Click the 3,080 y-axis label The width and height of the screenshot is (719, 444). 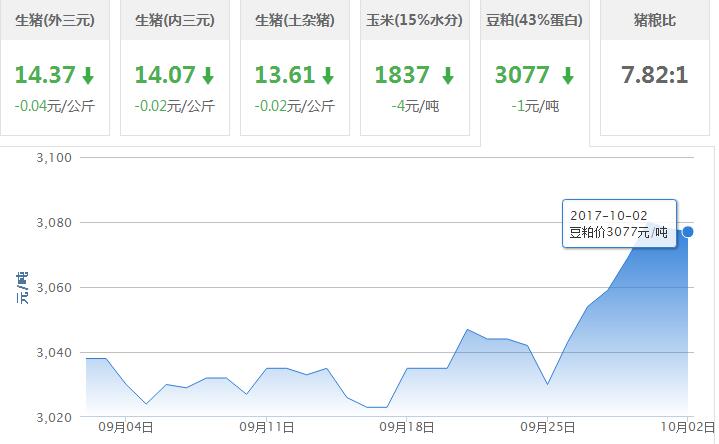tap(54, 223)
